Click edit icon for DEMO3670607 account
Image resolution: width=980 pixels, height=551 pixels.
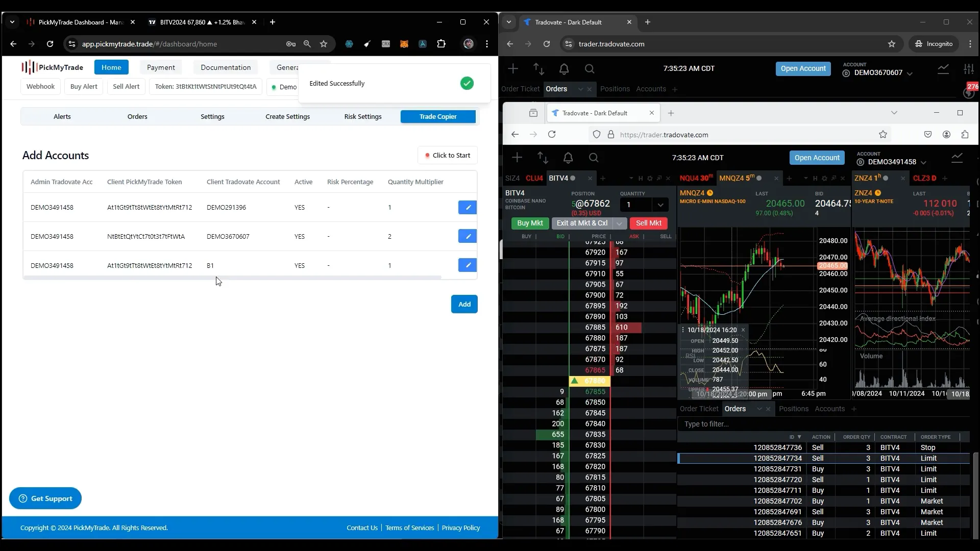coord(467,236)
